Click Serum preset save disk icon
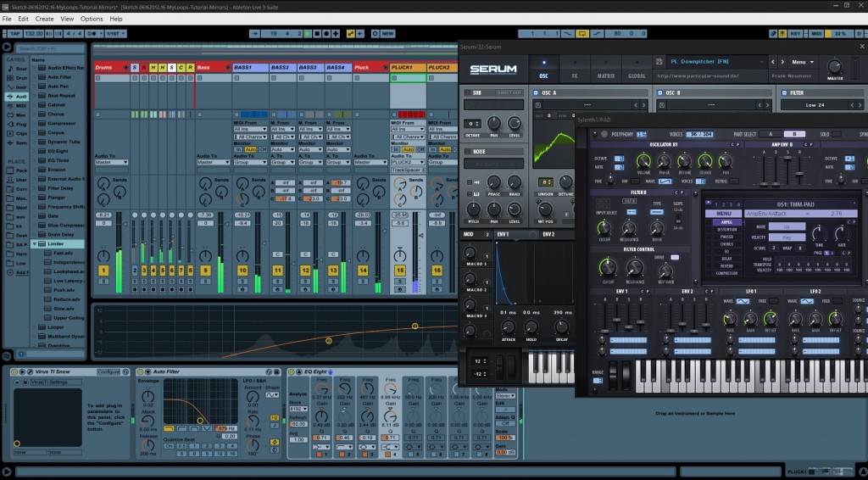The width and height of the screenshot is (868, 480). (x=659, y=62)
